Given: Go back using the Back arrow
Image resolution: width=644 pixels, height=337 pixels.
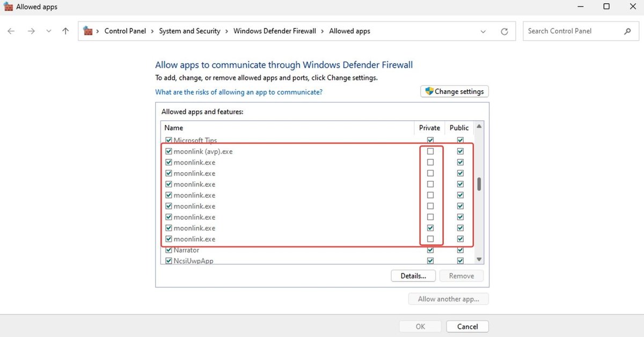Looking at the screenshot, I should [x=11, y=31].
